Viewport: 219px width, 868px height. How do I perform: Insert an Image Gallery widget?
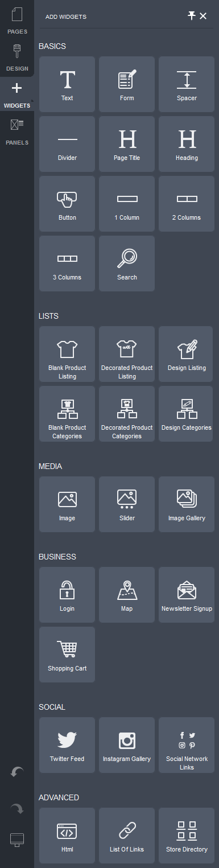[x=187, y=504]
